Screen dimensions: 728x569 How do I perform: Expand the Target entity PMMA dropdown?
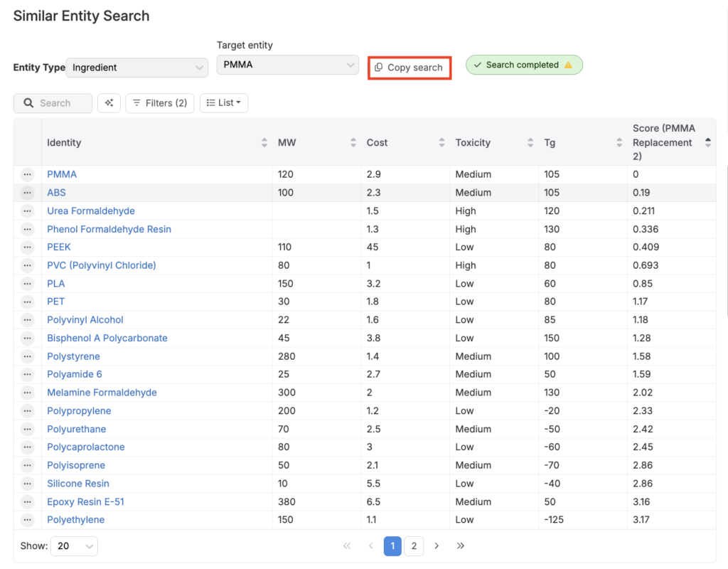tap(287, 65)
